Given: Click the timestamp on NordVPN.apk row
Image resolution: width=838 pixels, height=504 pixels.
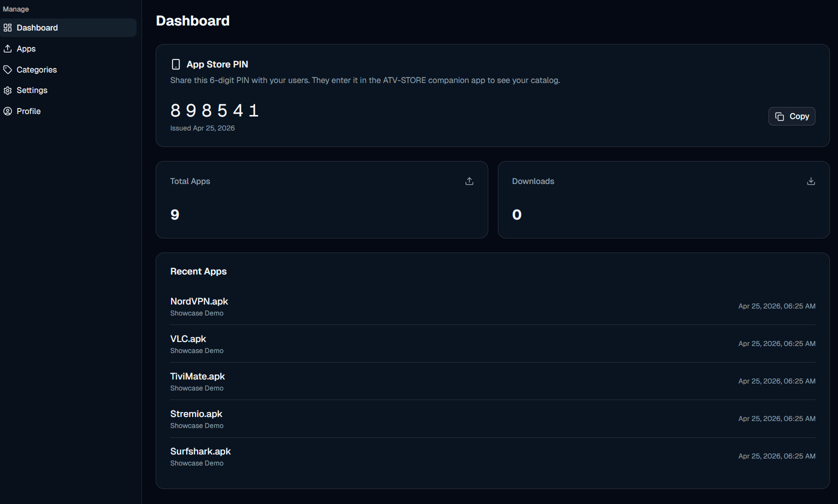Looking at the screenshot, I should click(777, 306).
